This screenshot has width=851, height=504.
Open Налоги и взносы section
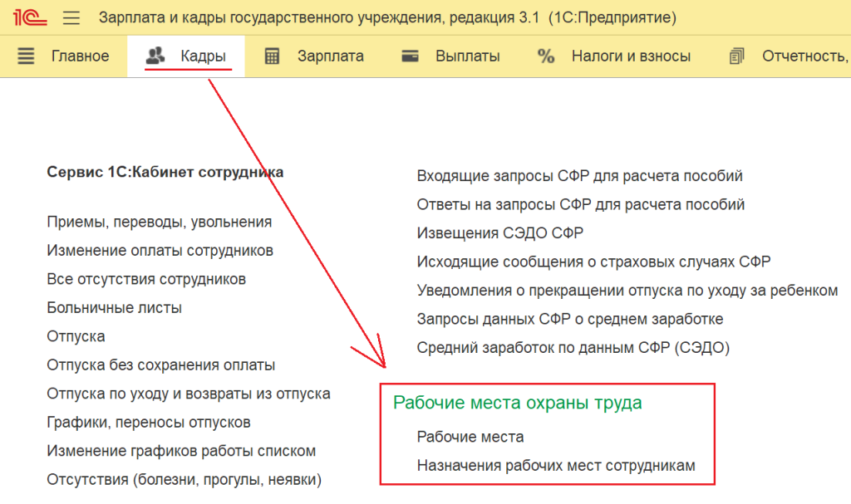coord(631,56)
